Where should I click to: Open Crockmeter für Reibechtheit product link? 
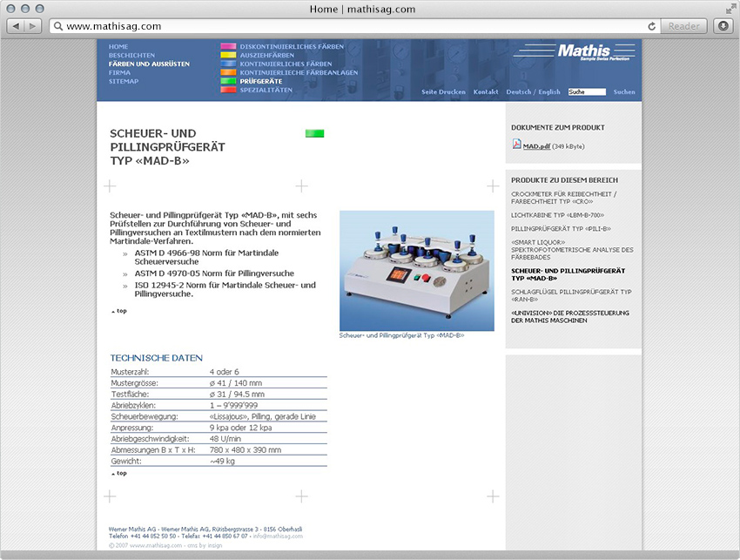[564, 198]
